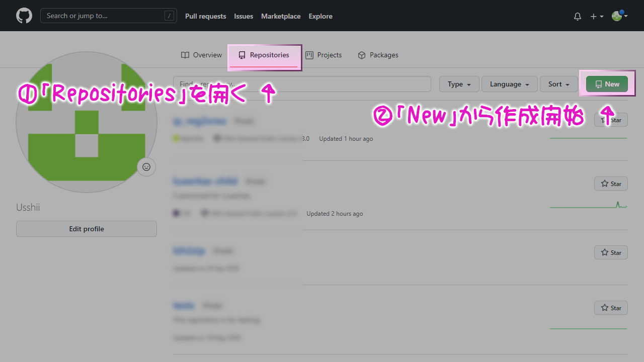The width and height of the screenshot is (644, 362).
Task: Open Explore in the top navigation
Action: [320, 16]
